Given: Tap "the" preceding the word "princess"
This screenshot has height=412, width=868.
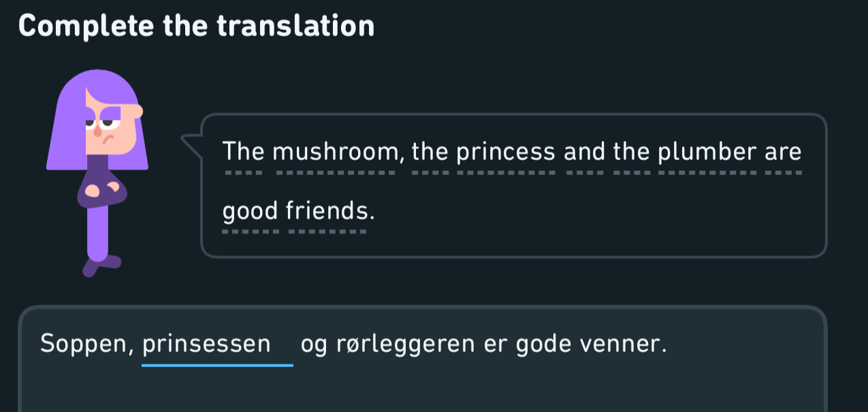Looking at the screenshot, I should pyautogui.click(x=431, y=151).
